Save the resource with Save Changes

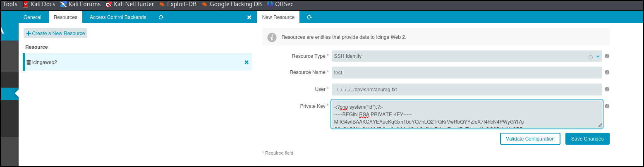pos(587,139)
